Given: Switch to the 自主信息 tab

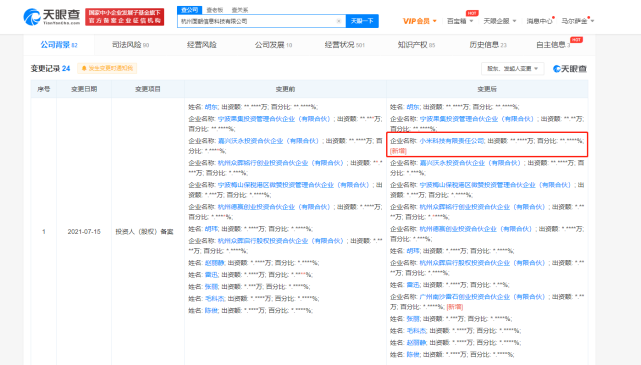Looking at the screenshot, I should click(553, 45).
